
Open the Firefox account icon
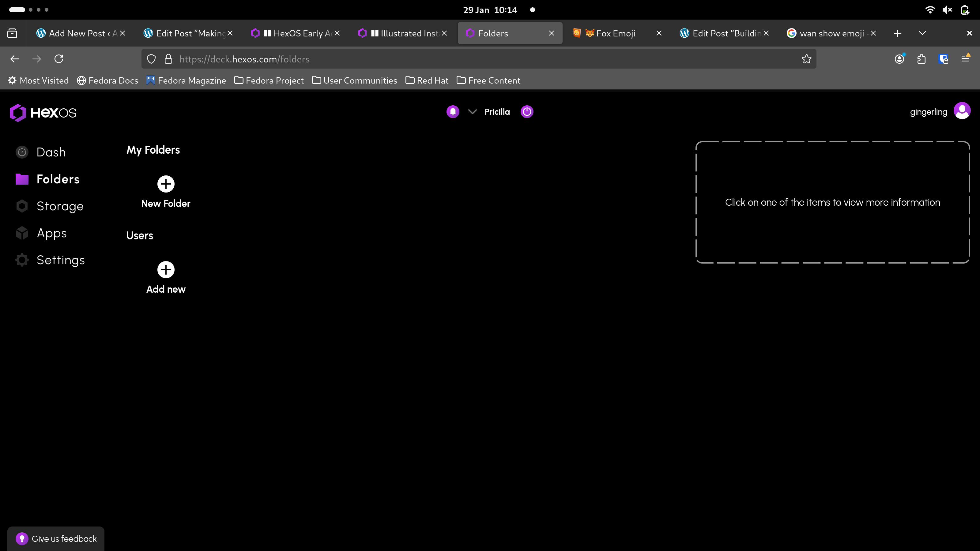899,59
